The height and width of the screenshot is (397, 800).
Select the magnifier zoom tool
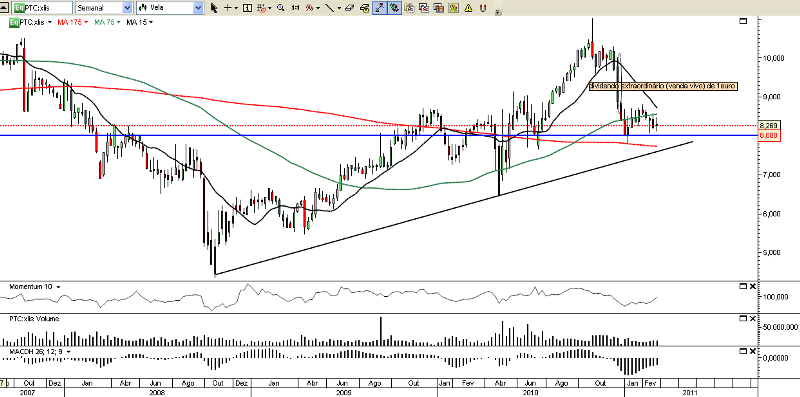click(x=281, y=8)
